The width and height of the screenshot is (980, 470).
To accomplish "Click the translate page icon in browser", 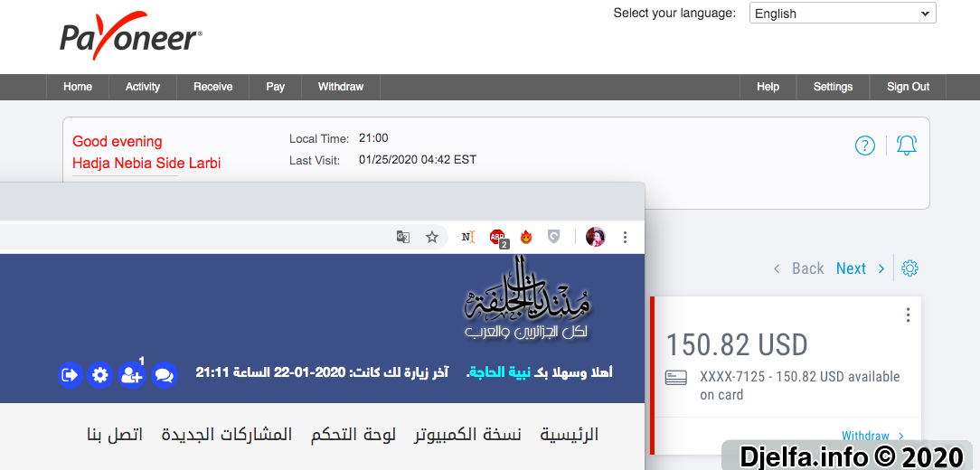I will click(x=403, y=237).
